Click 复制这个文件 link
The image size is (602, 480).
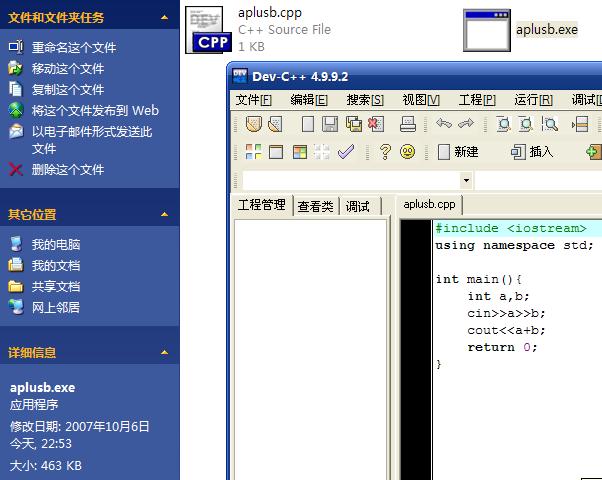point(68,89)
